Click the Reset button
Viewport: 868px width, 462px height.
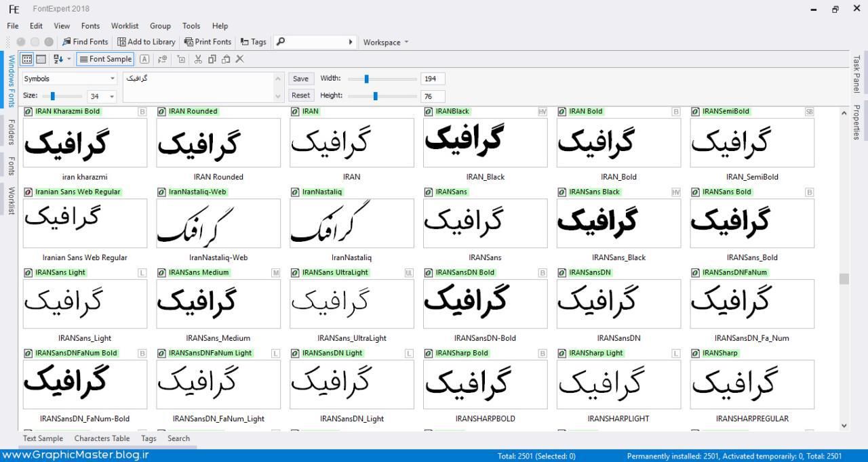(x=300, y=96)
